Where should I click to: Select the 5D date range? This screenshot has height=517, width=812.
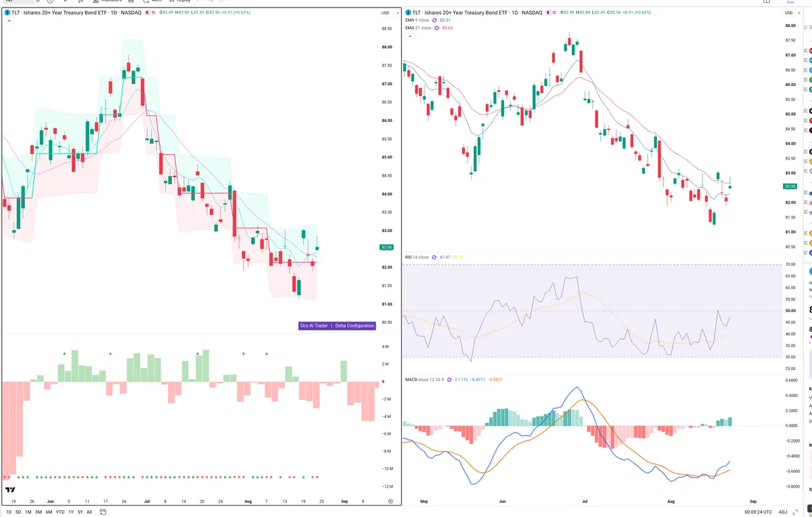point(18,512)
